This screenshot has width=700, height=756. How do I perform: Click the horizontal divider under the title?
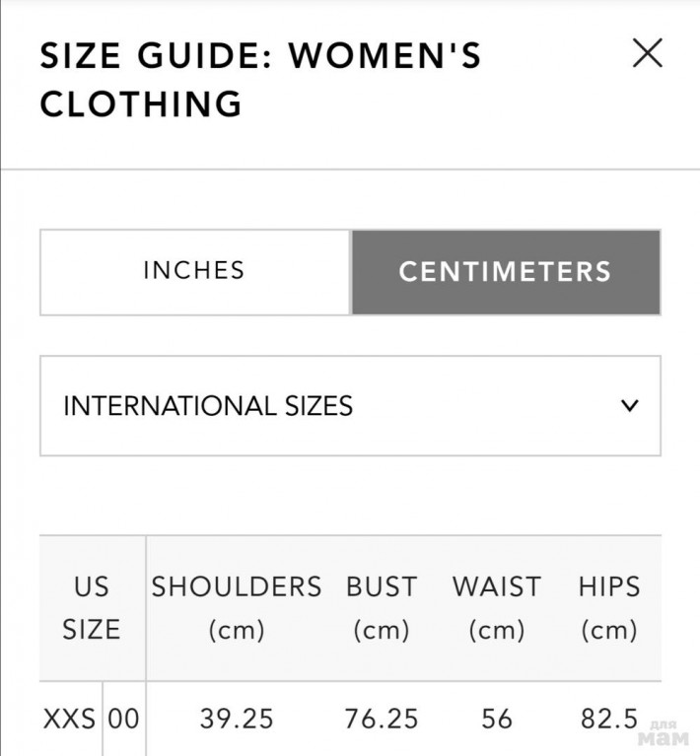pyautogui.click(x=350, y=169)
